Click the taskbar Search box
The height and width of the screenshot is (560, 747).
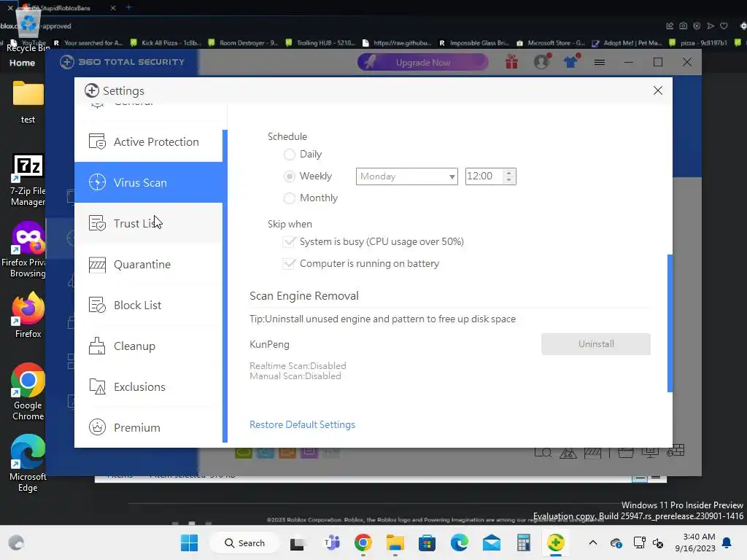pos(245,542)
